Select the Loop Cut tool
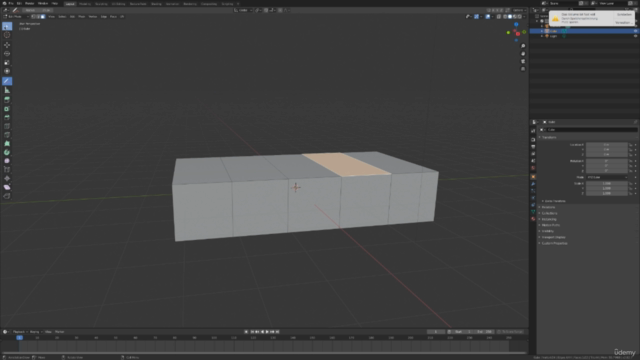This screenshot has width=640, height=360. click(x=7, y=126)
